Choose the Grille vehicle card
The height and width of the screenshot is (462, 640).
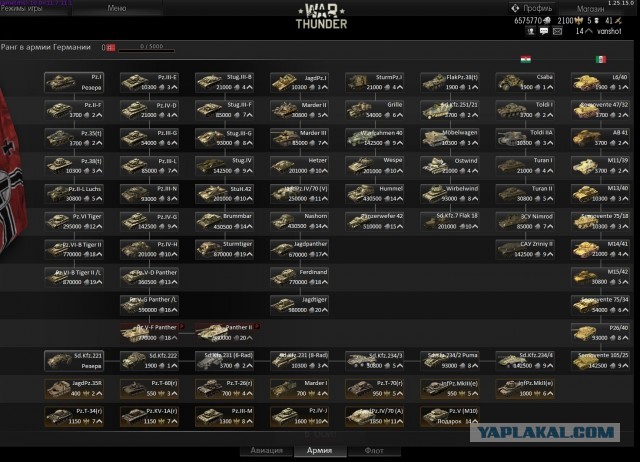[374, 110]
